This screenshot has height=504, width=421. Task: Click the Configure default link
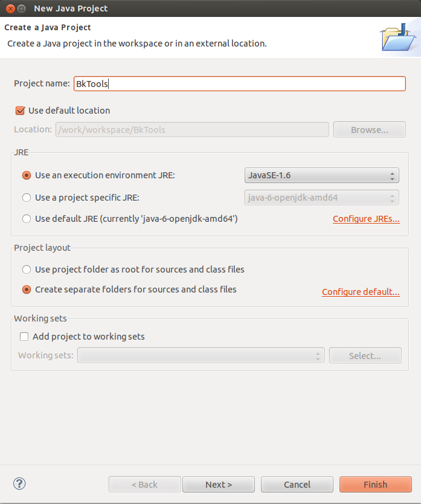point(361,292)
